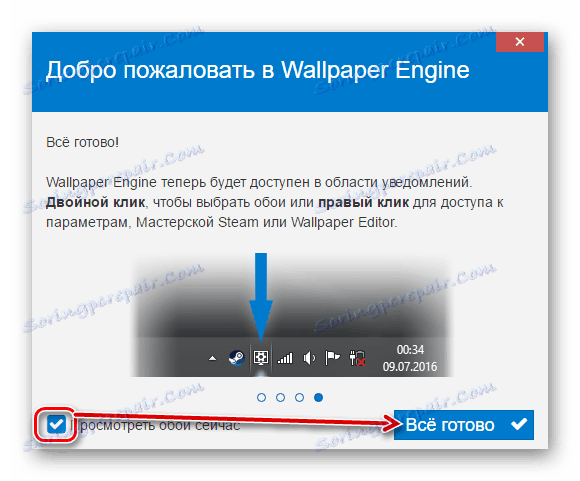Click the Action Center flag icon
The height and width of the screenshot is (481, 580).
click(332, 358)
